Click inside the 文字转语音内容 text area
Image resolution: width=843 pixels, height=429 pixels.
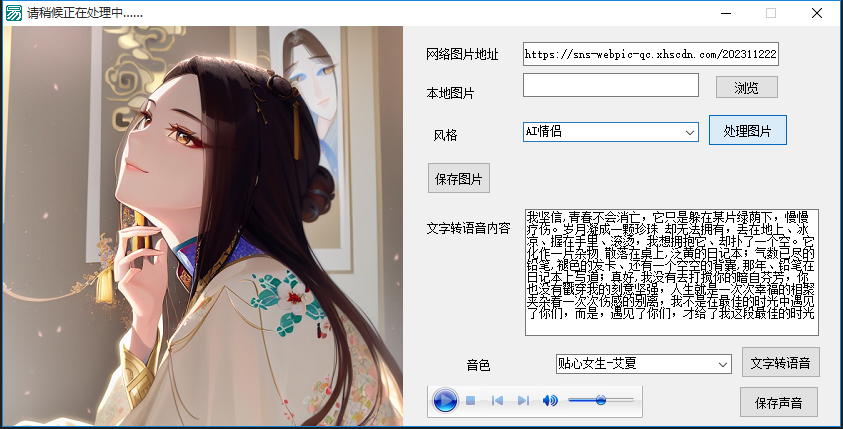click(x=670, y=272)
